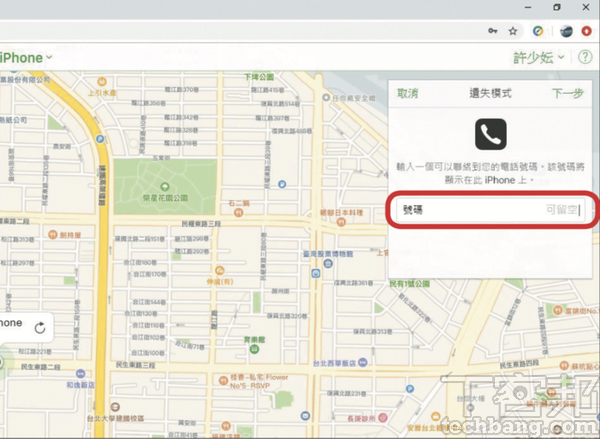Click the 榮星花園公園 park marker icon
The image size is (600, 439).
tap(165, 187)
